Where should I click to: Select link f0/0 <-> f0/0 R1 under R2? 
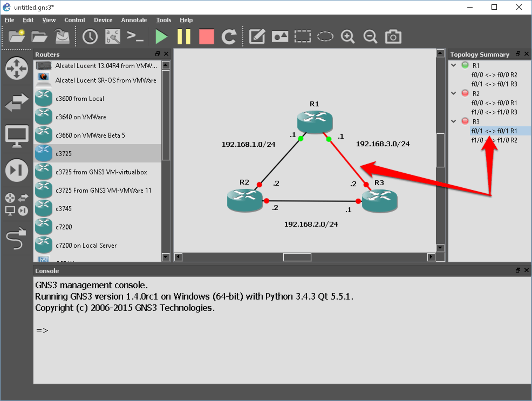click(x=494, y=103)
